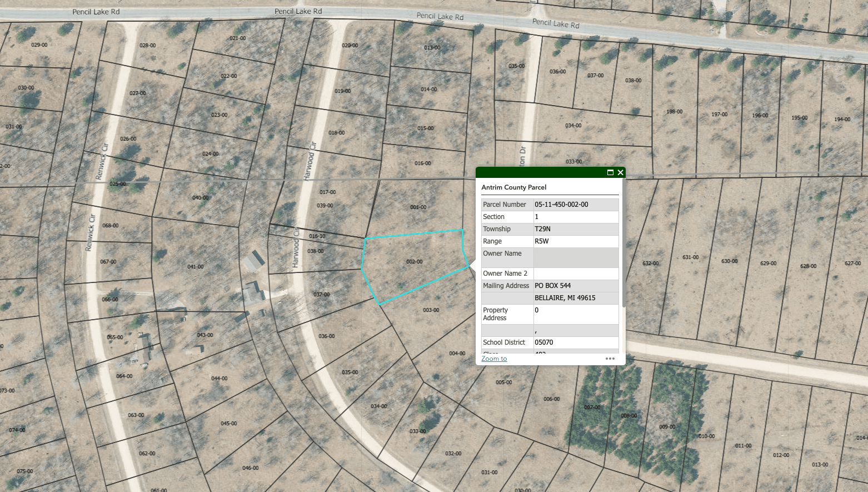Screen dimensions: 868x492
Task: Click parcel labeled 024-00
Action: [210, 154]
